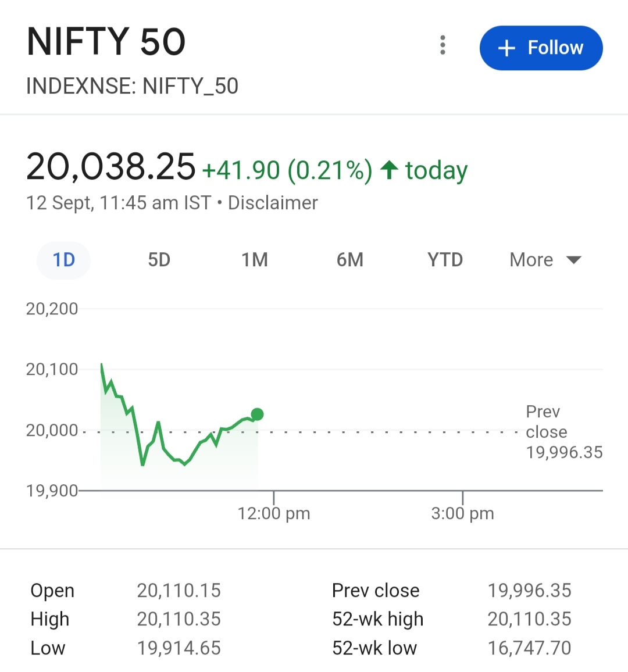Open the Disclaimer link
The width and height of the screenshot is (628, 672).
click(273, 203)
